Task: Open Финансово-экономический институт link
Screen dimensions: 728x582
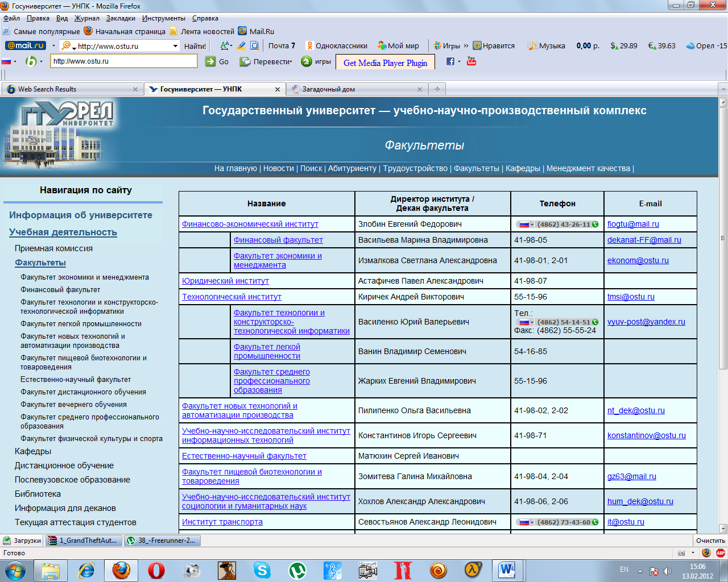Action: pos(250,224)
